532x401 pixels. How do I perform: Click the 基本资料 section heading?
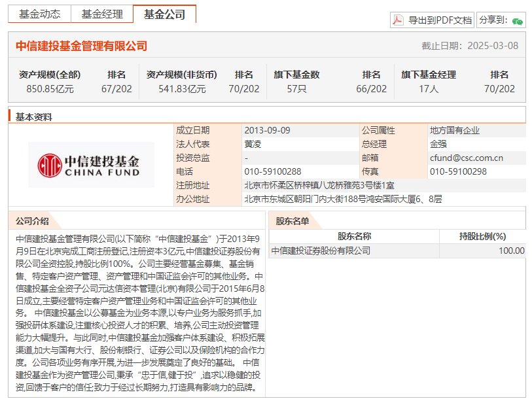(34, 117)
